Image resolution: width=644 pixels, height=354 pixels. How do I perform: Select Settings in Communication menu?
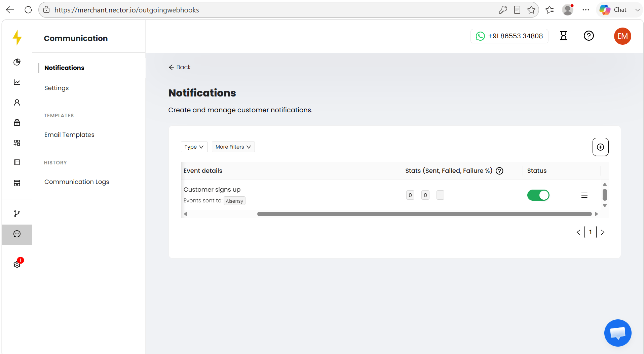point(56,88)
